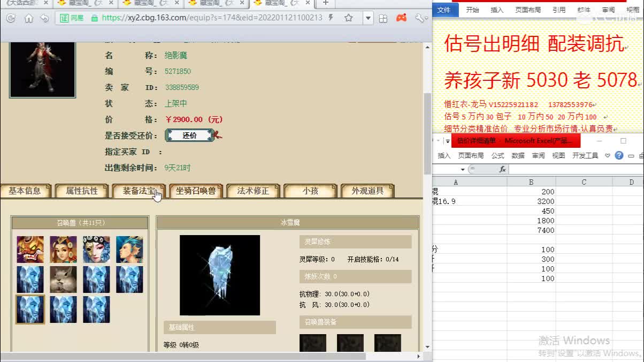Select last ice demon in third row
Viewport: 644px width, 362px height.
[96, 310]
